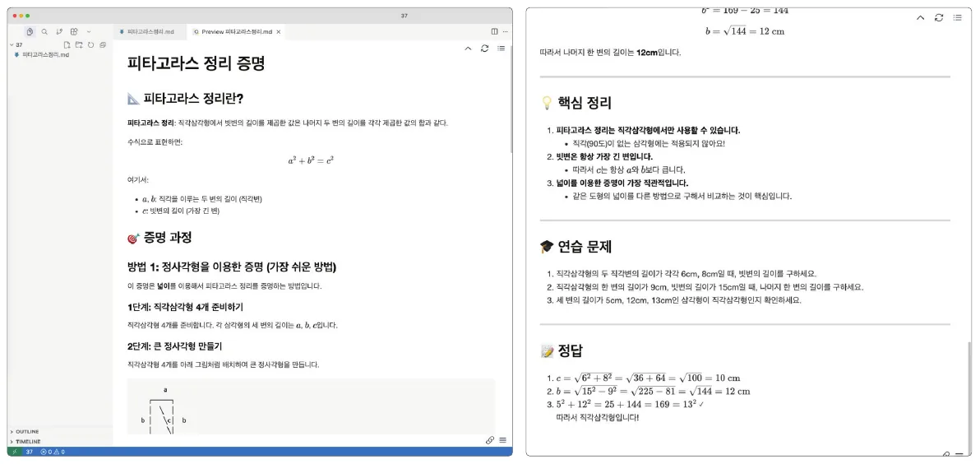Click the 핵심 정리 heading in right window

click(576, 103)
